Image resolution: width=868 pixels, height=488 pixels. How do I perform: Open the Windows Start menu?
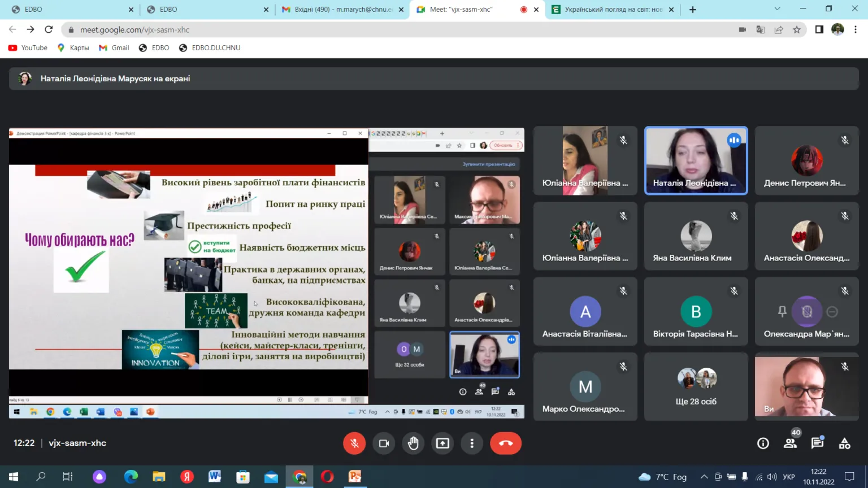(x=14, y=477)
